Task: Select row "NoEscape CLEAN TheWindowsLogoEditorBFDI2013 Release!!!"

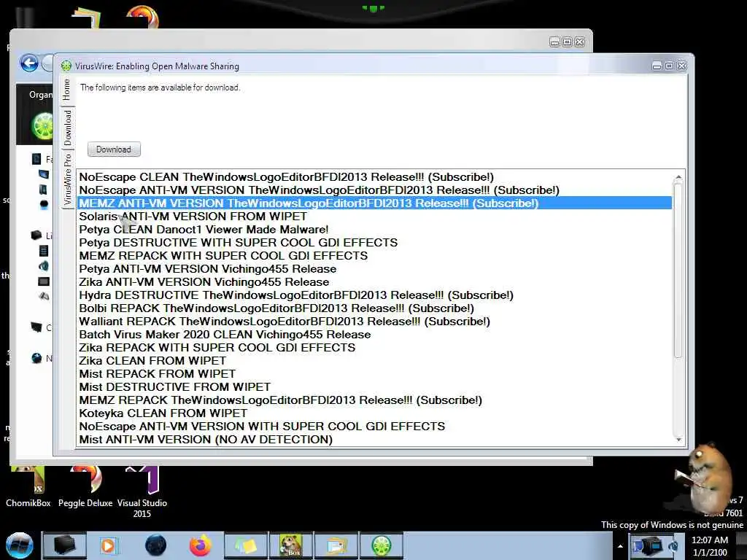Action: click(374, 177)
